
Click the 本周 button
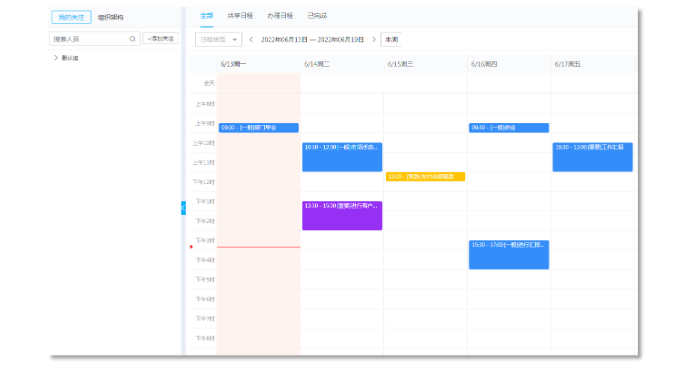tap(391, 39)
